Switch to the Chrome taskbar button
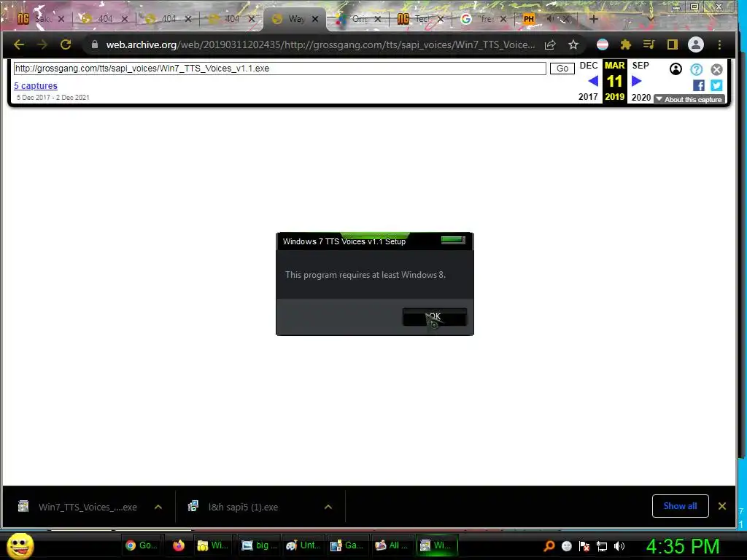 142,545
